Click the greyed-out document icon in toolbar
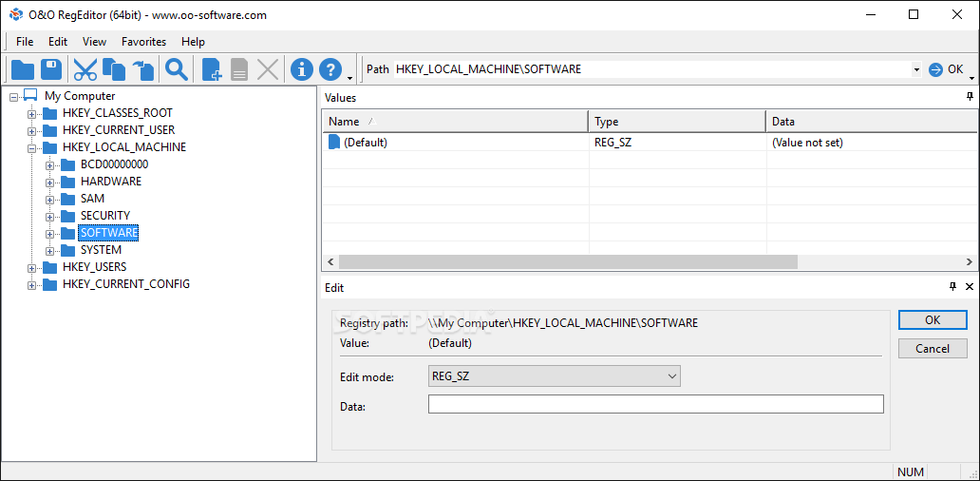The width and height of the screenshot is (980, 481). (239, 69)
